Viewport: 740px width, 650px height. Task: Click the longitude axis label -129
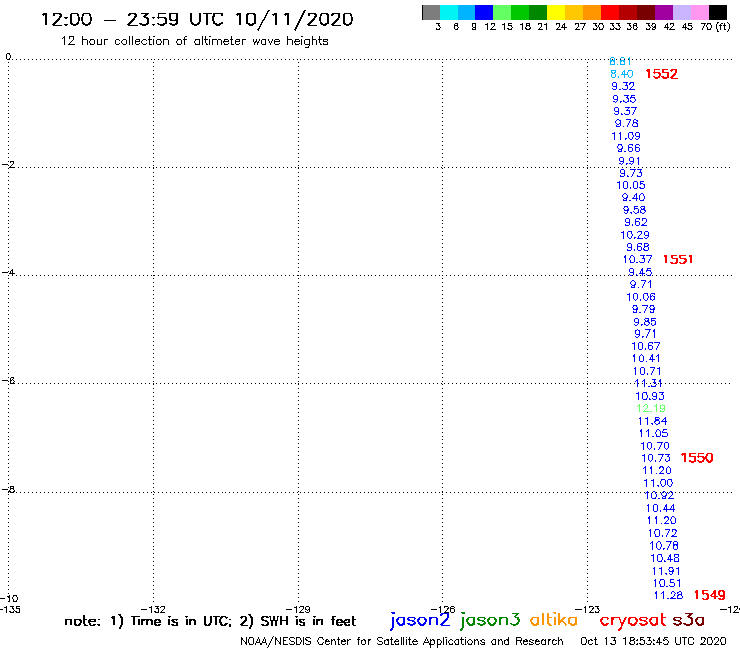click(x=298, y=610)
